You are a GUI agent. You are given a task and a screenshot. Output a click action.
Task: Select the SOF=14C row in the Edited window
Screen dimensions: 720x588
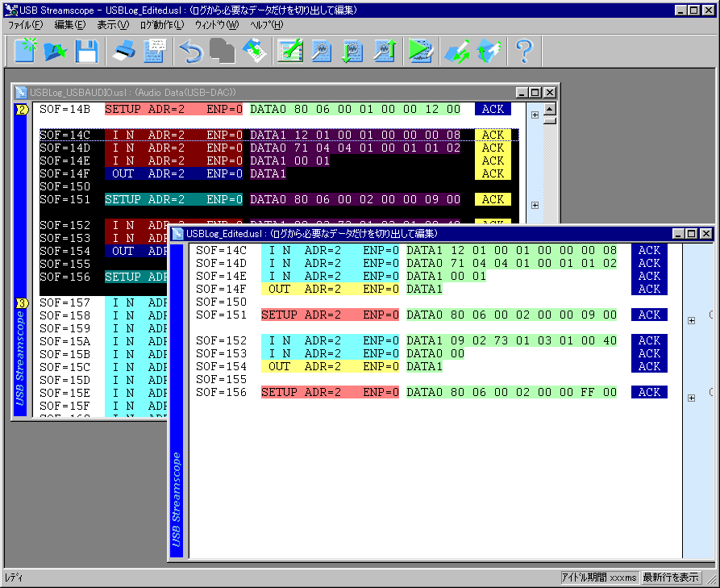[431, 250]
